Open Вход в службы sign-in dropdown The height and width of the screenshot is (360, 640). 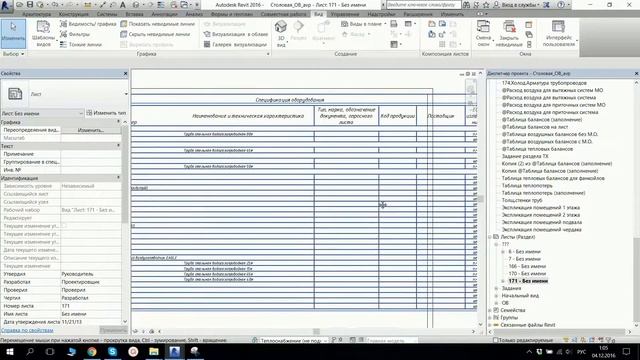[517, 5]
